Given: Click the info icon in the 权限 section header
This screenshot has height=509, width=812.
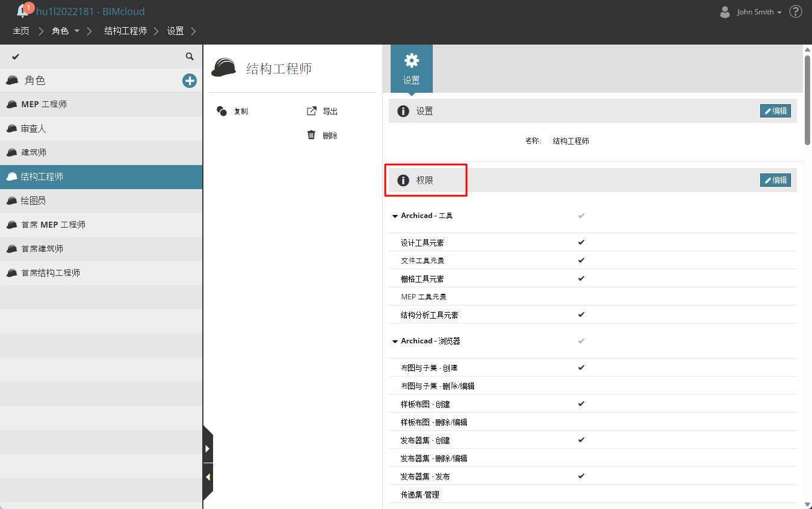Looking at the screenshot, I should click(403, 180).
